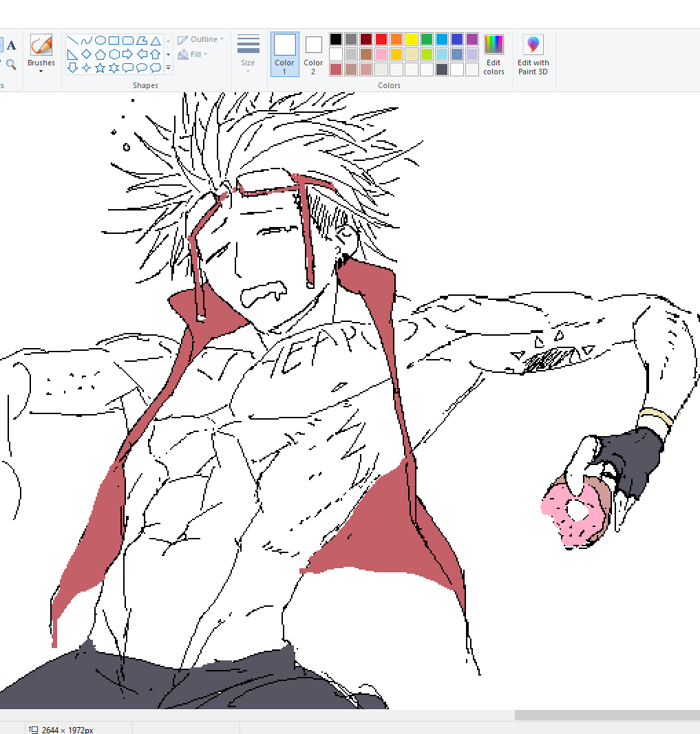Select the Rounded rectangular callout shape
The image size is (700, 734).
click(128, 68)
